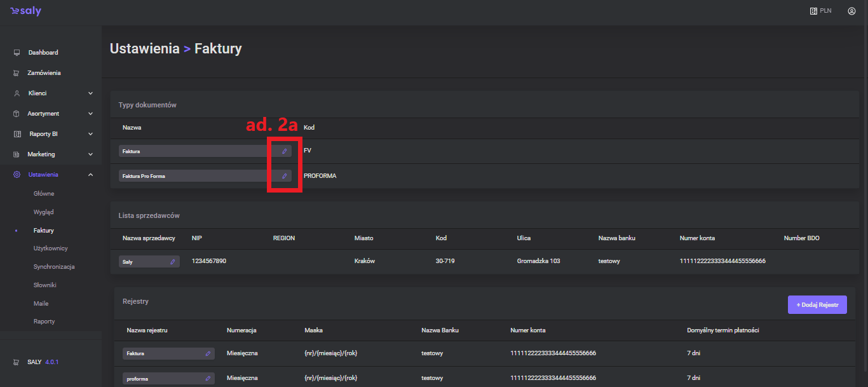Image resolution: width=868 pixels, height=387 pixels.
Task: Collapse the Ustawienia settings menu
Action: coord(90,175)
